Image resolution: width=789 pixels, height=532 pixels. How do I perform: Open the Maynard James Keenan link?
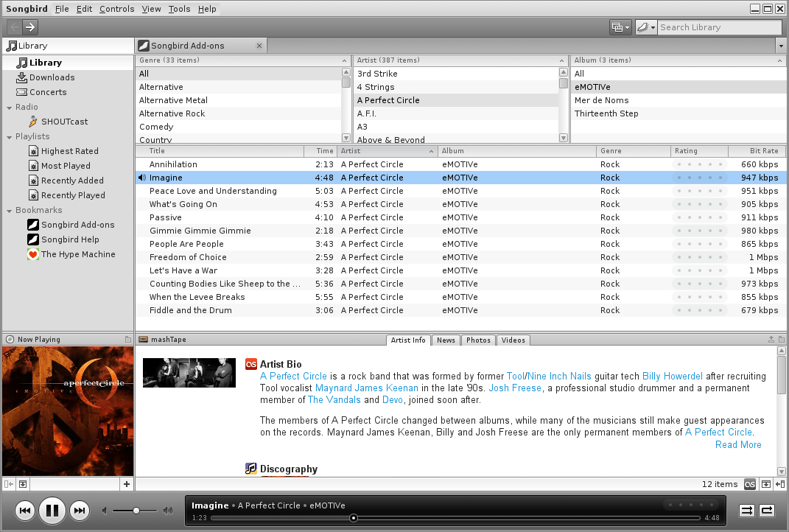point(366,388)
